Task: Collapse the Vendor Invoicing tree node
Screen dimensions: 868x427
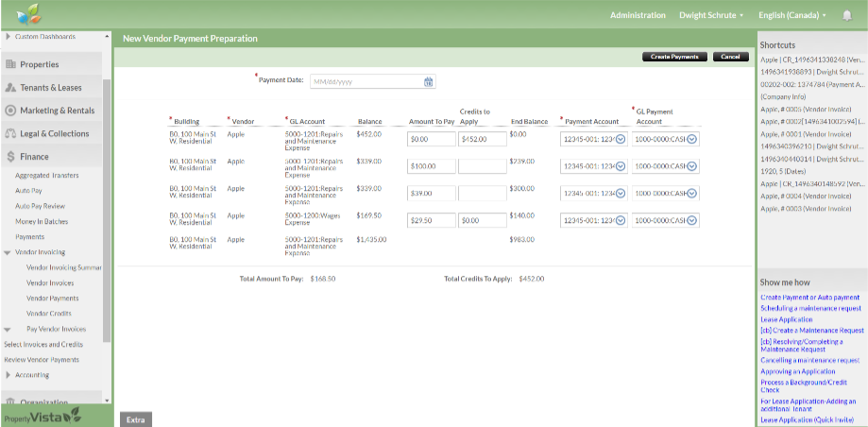Action: (8, 252)
